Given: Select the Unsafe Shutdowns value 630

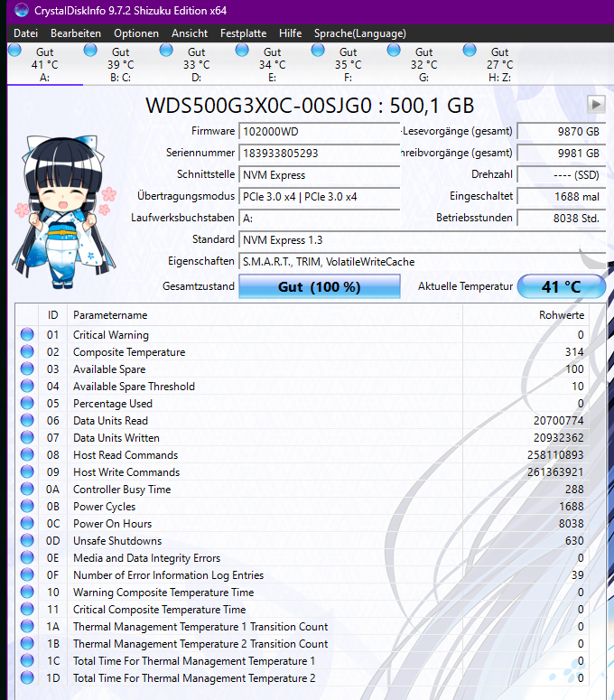Looking at the screenshot, I should tap(574, 541).
